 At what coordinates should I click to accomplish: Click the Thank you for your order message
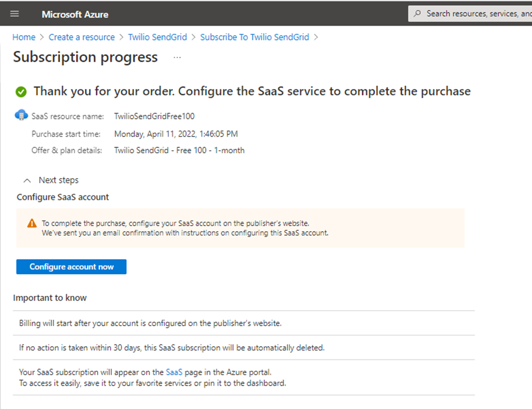252,91
